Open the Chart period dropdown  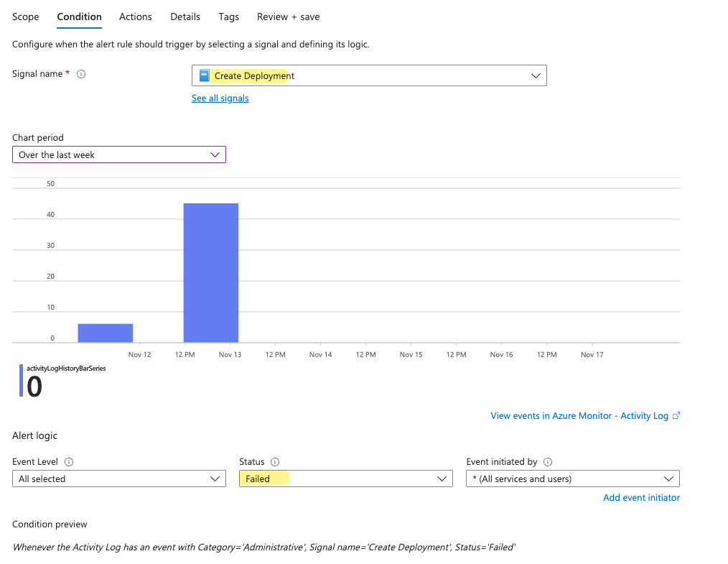click(119, 154)
